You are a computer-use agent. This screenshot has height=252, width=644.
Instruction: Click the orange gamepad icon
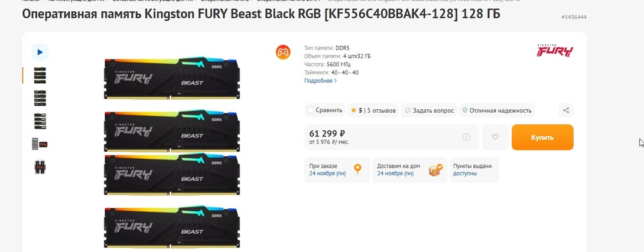[x=283, y=52]
